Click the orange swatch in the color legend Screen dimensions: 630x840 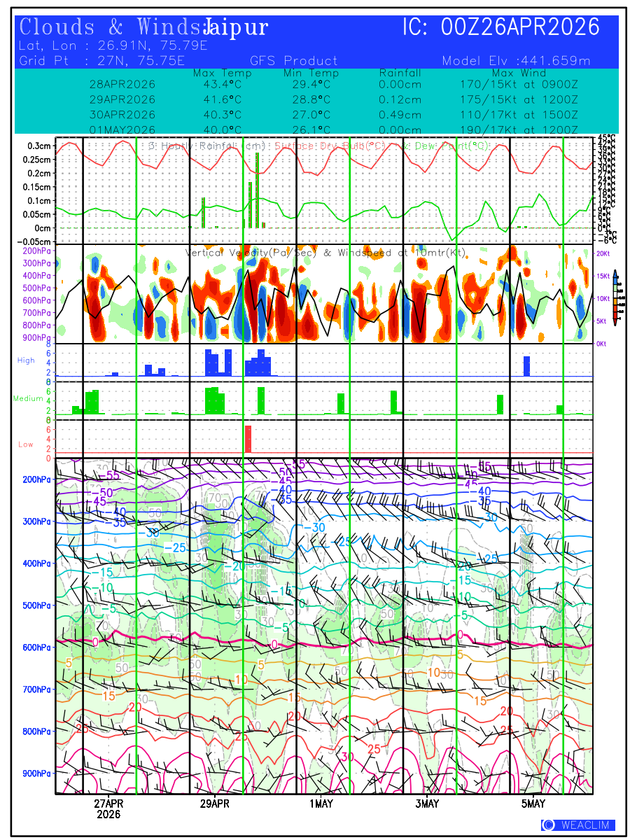(615, 301)
